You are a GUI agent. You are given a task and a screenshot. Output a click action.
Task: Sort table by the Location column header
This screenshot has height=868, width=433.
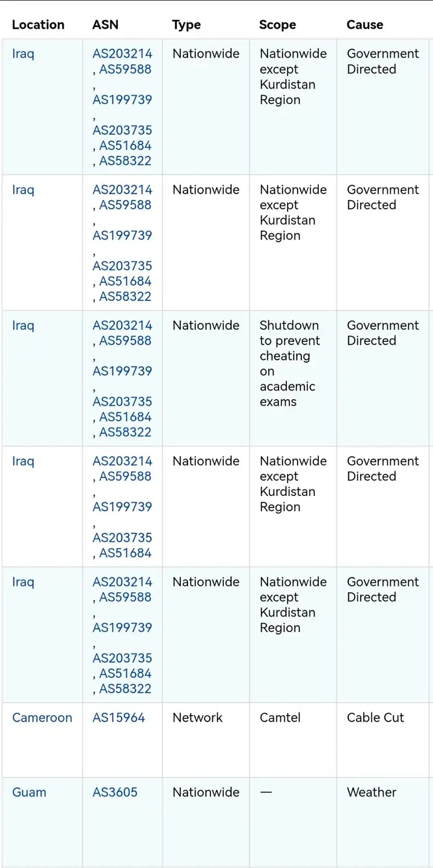(x=38, y=25)
